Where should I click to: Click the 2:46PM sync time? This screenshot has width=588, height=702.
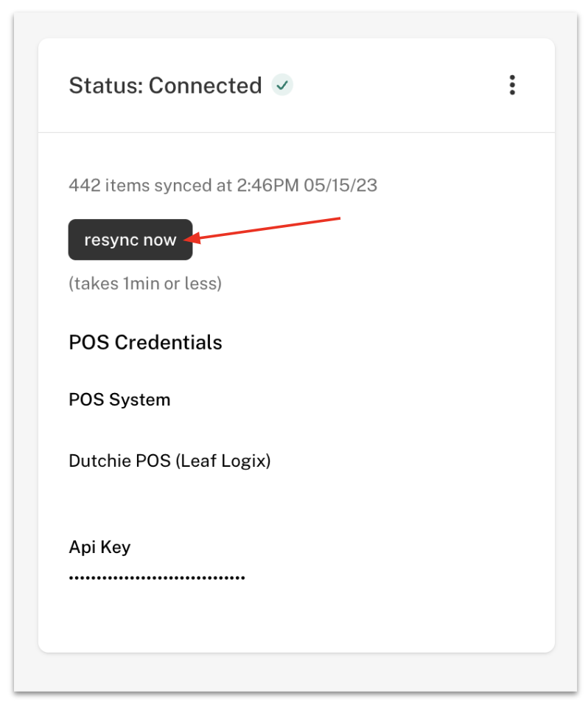point(267,185)
